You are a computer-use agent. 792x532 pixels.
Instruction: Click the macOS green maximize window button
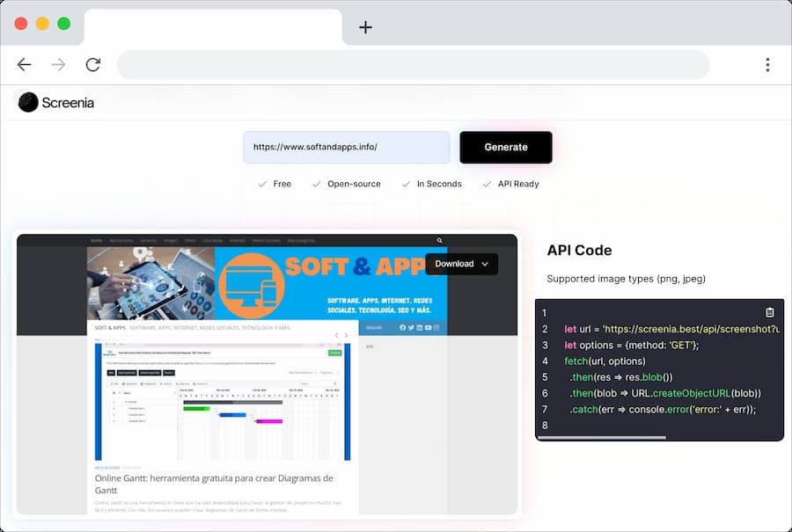point(63,24)
